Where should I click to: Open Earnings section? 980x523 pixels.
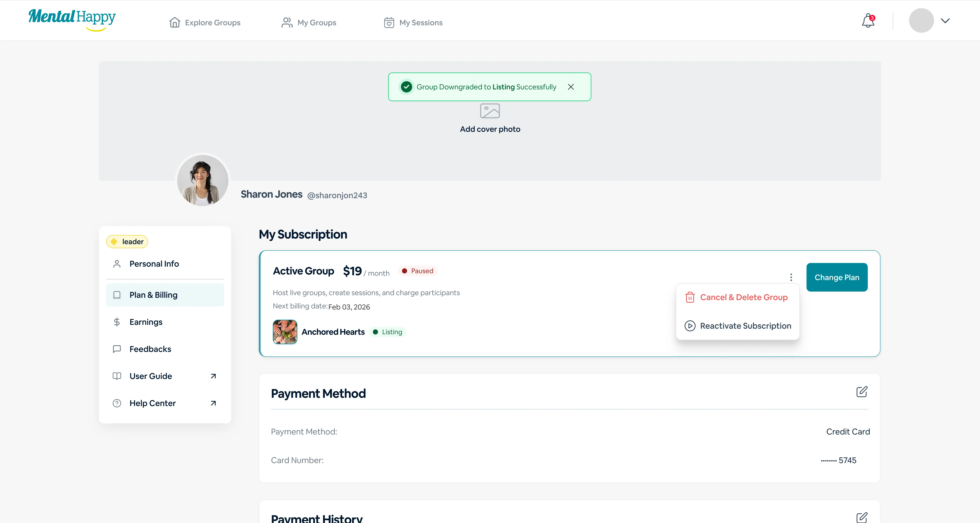[165, 322]
